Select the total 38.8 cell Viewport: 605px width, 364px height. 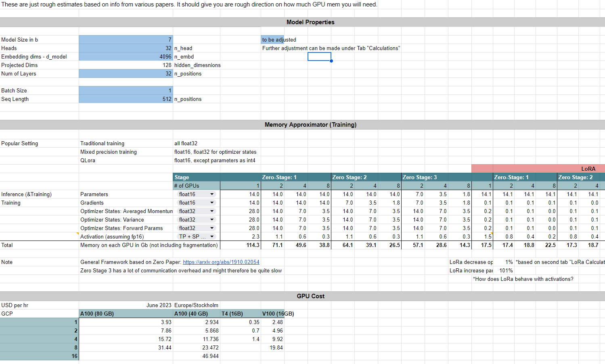click(319, 245)
